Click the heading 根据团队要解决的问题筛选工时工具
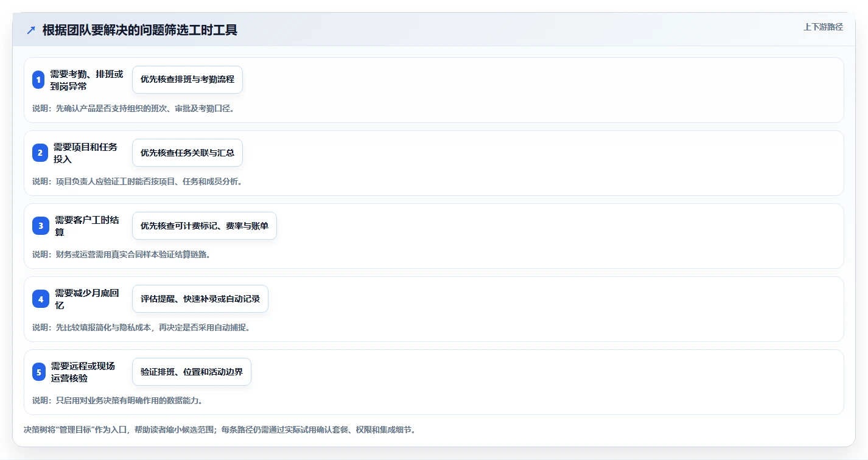 [x=140, y=30]
